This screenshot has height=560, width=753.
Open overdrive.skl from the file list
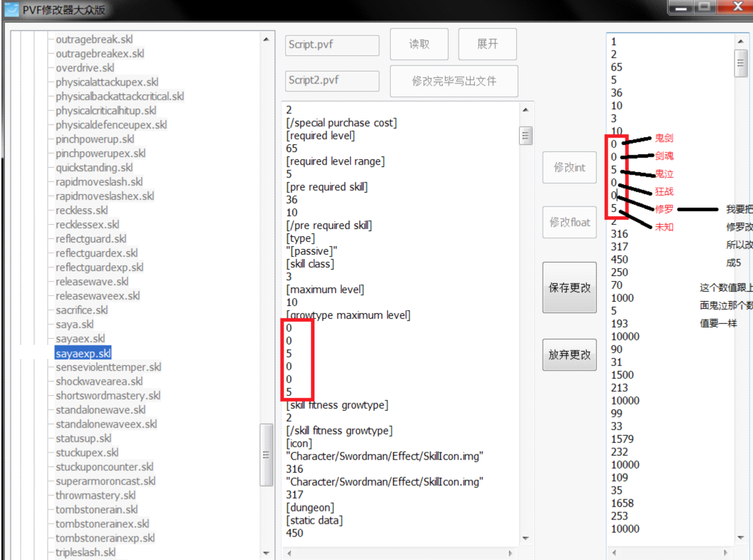pyautogui.click(x=84, y=68)
